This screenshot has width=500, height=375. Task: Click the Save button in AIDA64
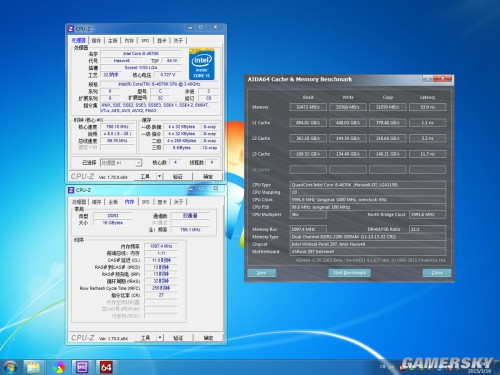point(262,273)
